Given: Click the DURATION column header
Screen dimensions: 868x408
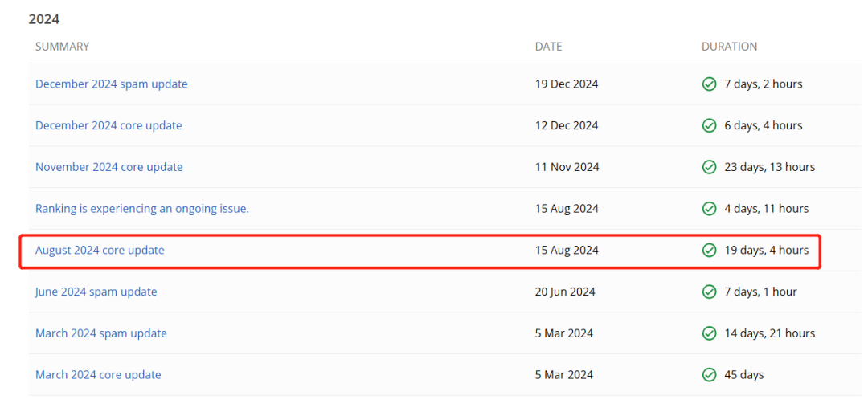Looking at the screenshot, I should pos(729,47).
